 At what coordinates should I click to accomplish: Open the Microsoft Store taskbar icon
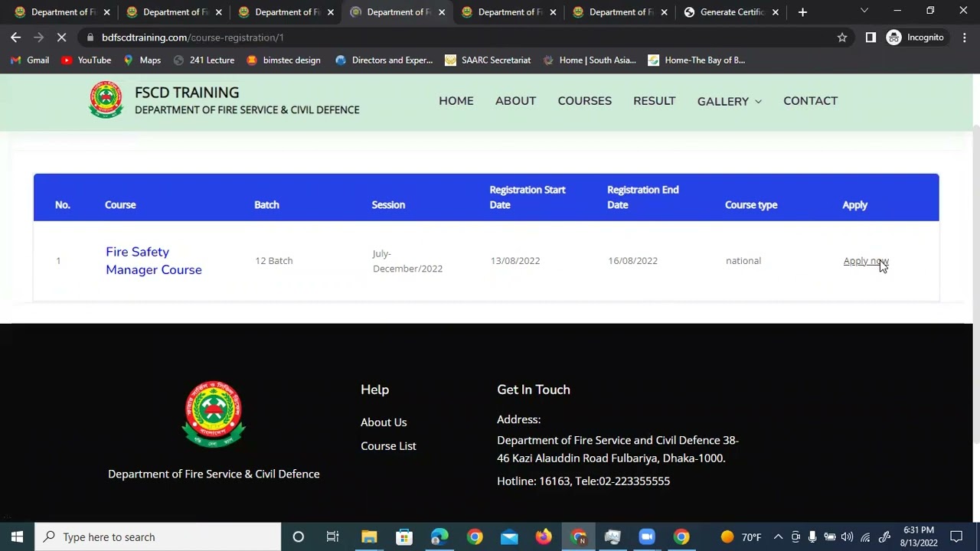click(x=404, y=537)
